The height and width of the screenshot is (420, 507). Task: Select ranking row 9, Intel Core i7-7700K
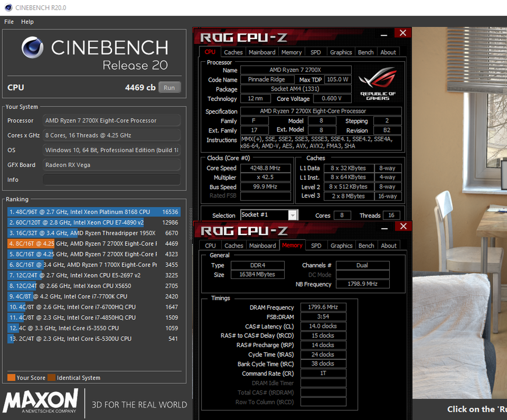(94, 296)
